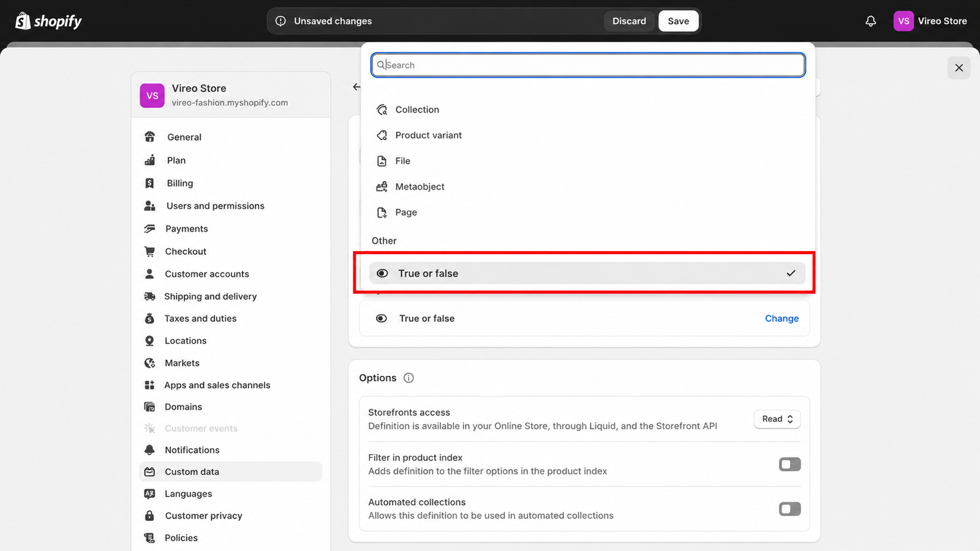Click the Page type icon
The height and width of the screenshot is (551, 980).
(382, 212)
